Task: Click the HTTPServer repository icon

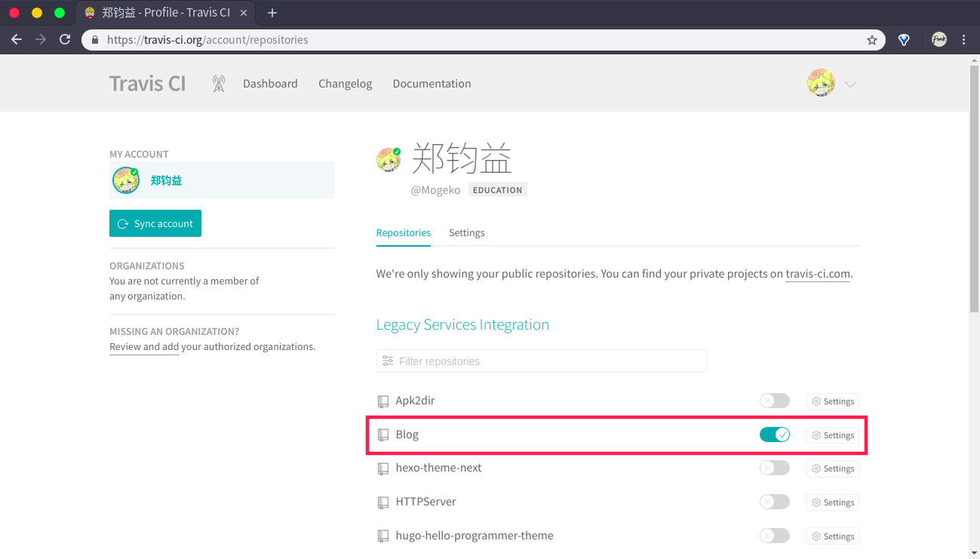Action: 383,502
